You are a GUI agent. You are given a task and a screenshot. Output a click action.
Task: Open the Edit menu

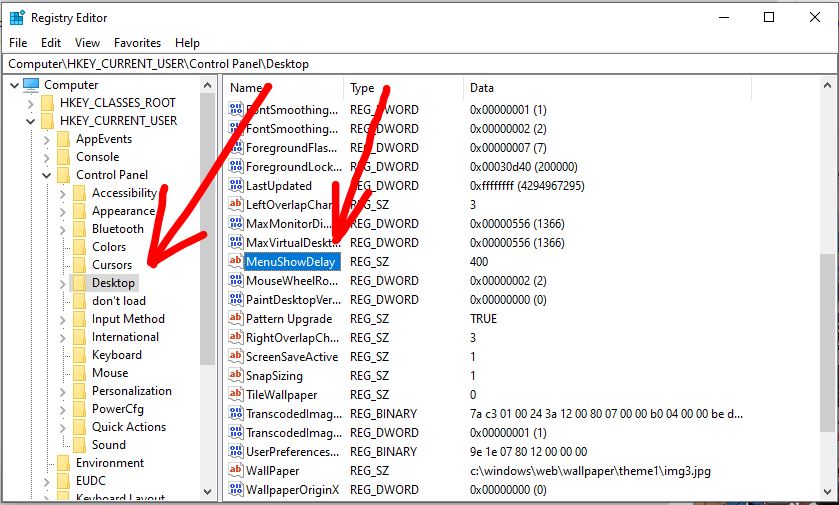tap(51, 43)
